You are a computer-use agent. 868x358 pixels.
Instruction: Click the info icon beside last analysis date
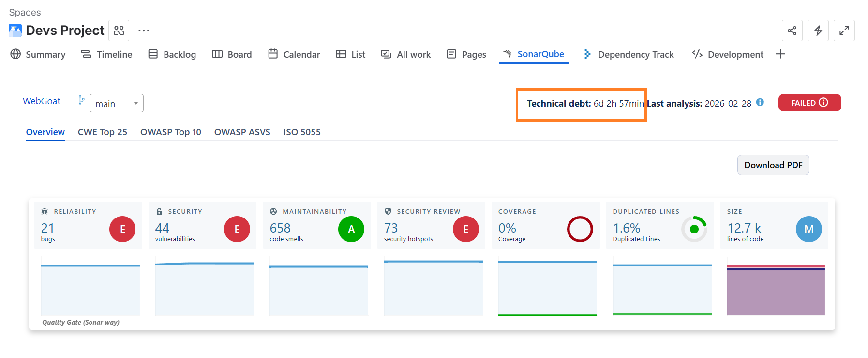pos(760,102)
